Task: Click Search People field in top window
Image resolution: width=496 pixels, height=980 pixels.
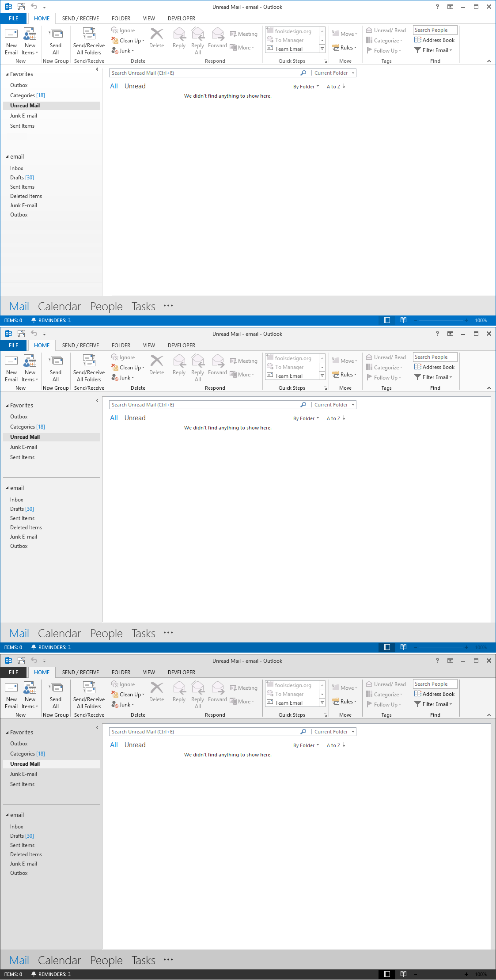Action: (x=435, y=30)
